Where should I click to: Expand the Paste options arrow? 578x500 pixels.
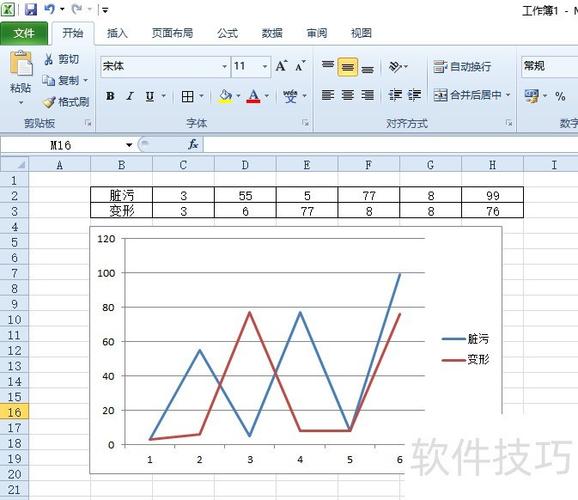(21, 103)
